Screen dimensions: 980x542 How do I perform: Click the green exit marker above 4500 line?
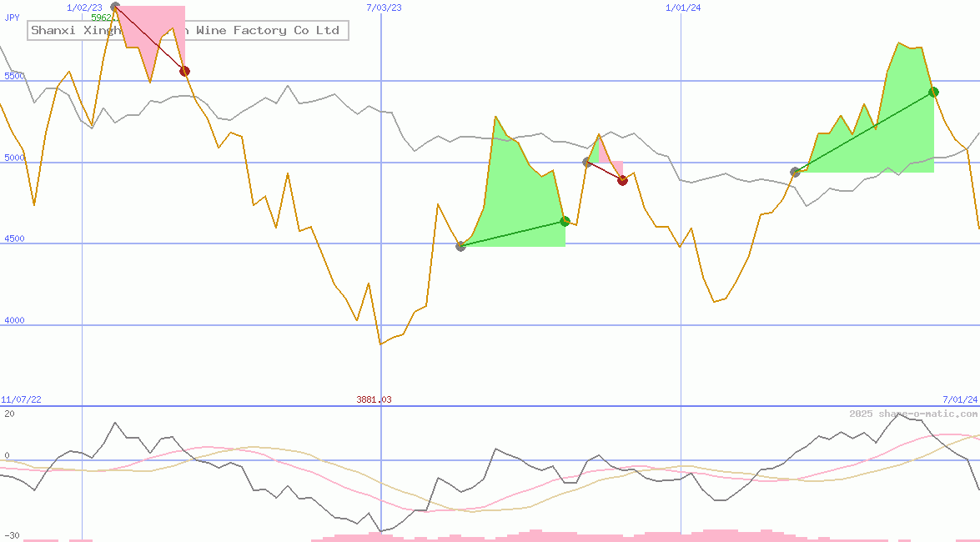[x=565, y=221]
